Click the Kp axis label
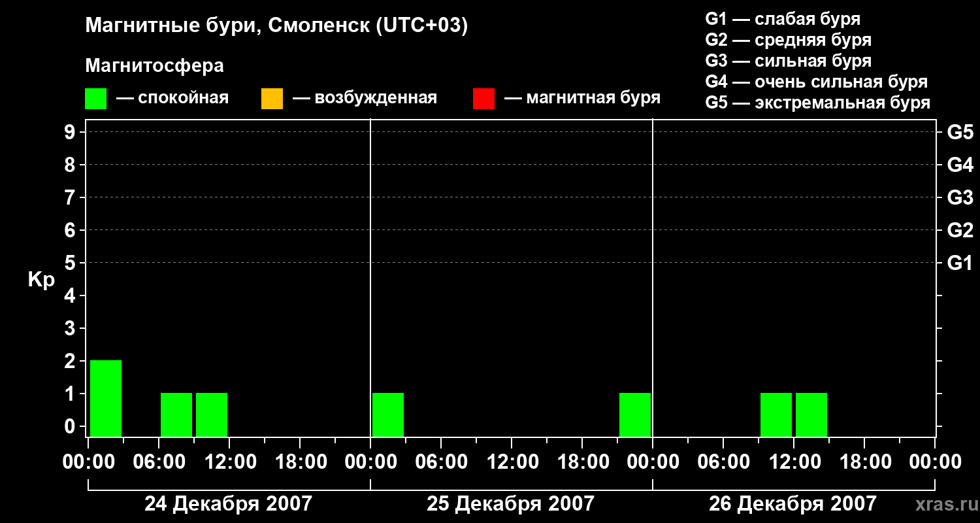 coord(42,280)
